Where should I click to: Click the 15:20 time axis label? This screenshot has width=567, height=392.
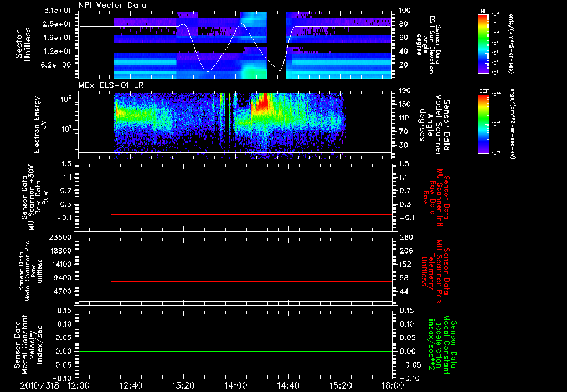click(x=341, y=385)
